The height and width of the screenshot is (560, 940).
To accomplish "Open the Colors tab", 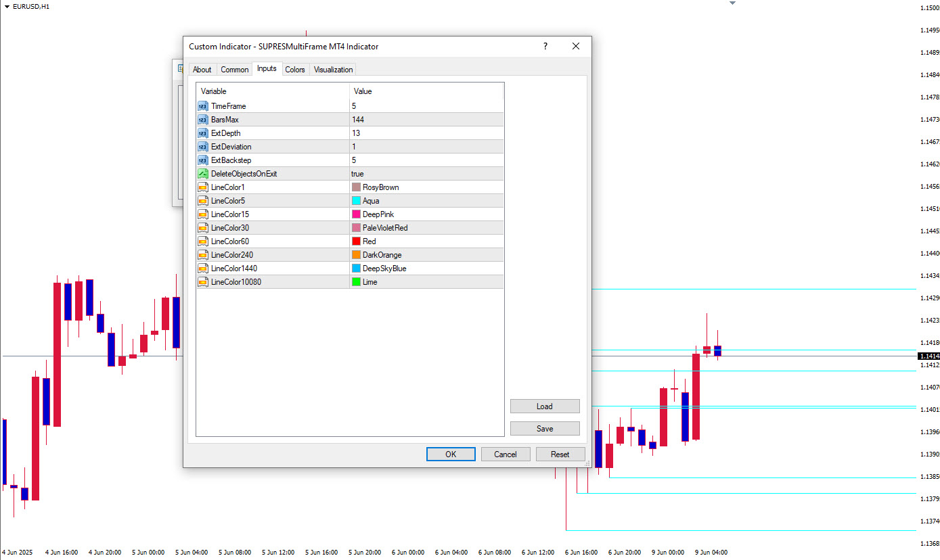I will (295, 70).
